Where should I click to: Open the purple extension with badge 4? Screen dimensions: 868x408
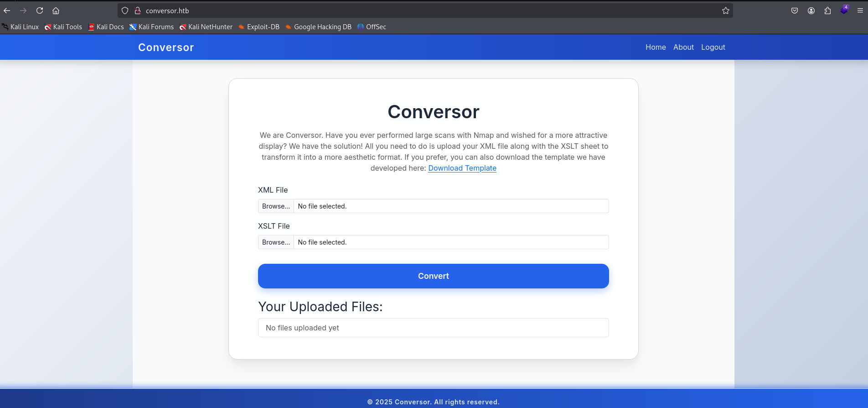coord(844,10)
